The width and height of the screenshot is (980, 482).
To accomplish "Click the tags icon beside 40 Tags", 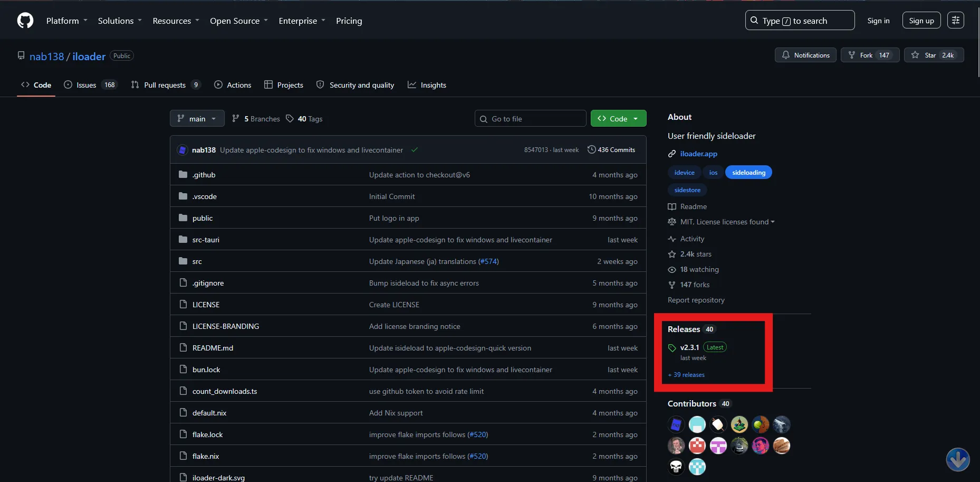I will tap(290, 119).
